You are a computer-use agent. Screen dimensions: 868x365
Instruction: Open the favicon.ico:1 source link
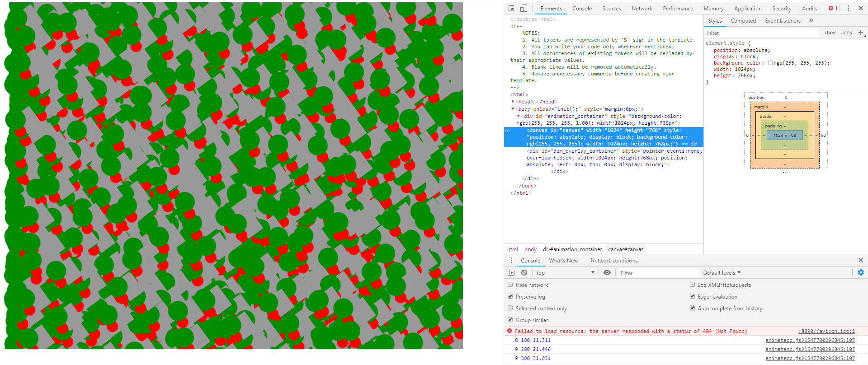[826, 331]
